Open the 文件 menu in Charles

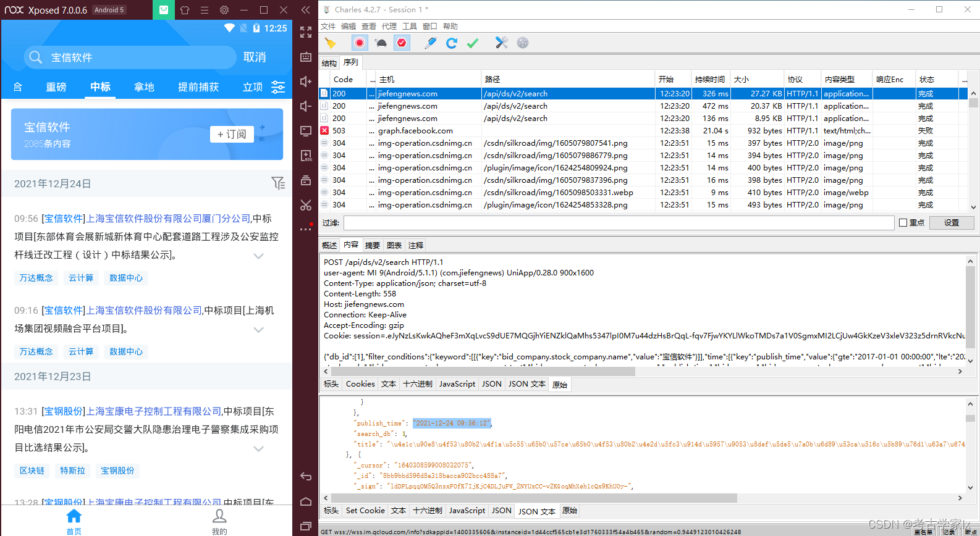(328, 26)
